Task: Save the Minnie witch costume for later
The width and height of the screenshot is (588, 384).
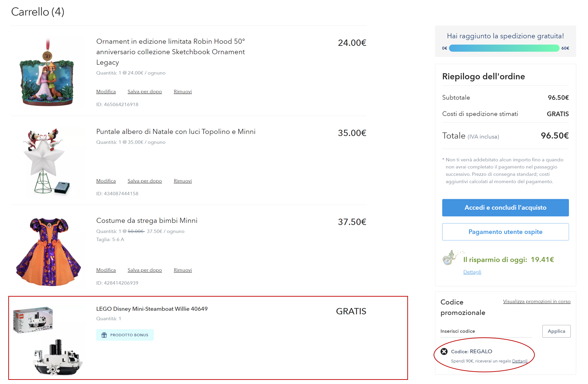Action: tap(144, 270)
